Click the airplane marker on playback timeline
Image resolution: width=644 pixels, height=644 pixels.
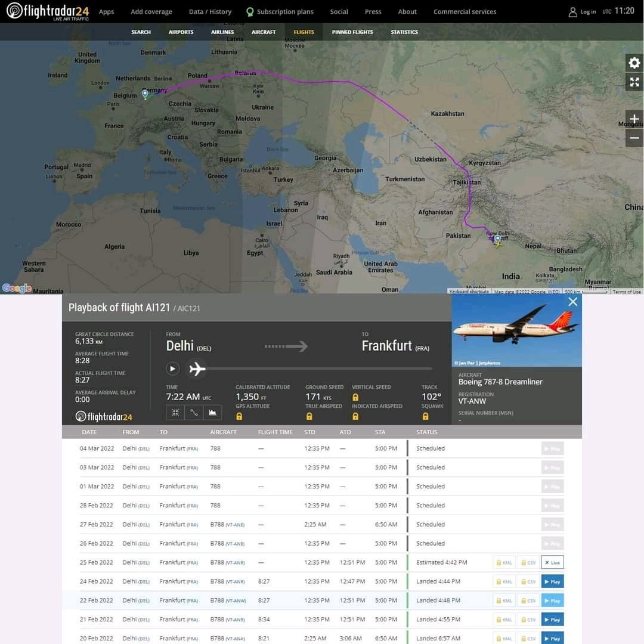click(197, 369)
